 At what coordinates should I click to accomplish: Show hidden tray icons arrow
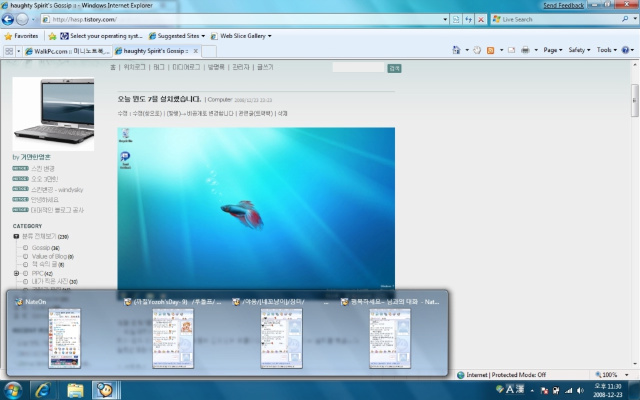point(532,391)
